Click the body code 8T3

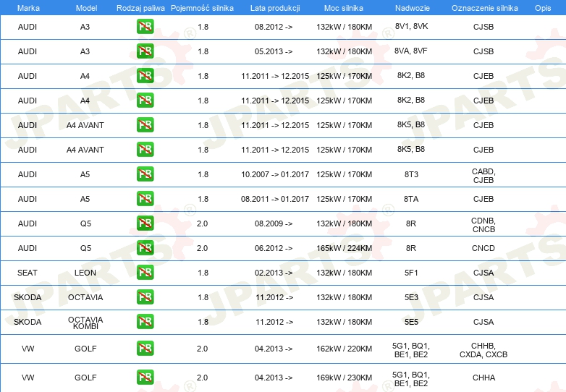411,174
